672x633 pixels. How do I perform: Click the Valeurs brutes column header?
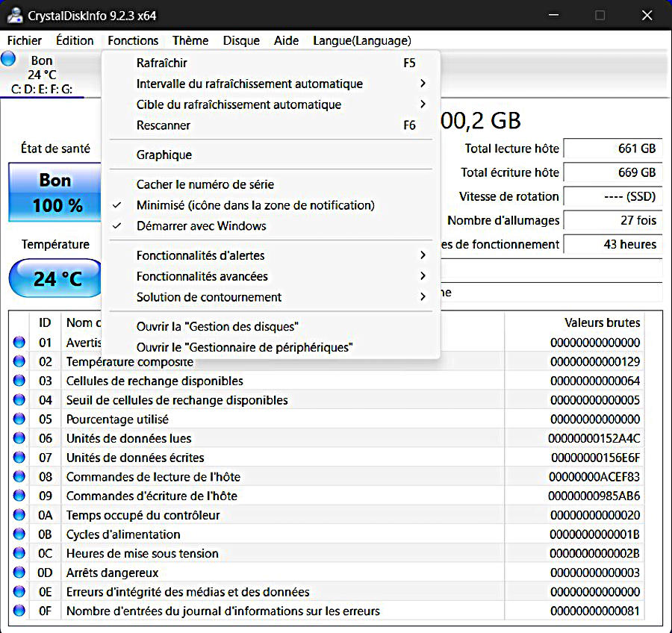pos(602,322)
